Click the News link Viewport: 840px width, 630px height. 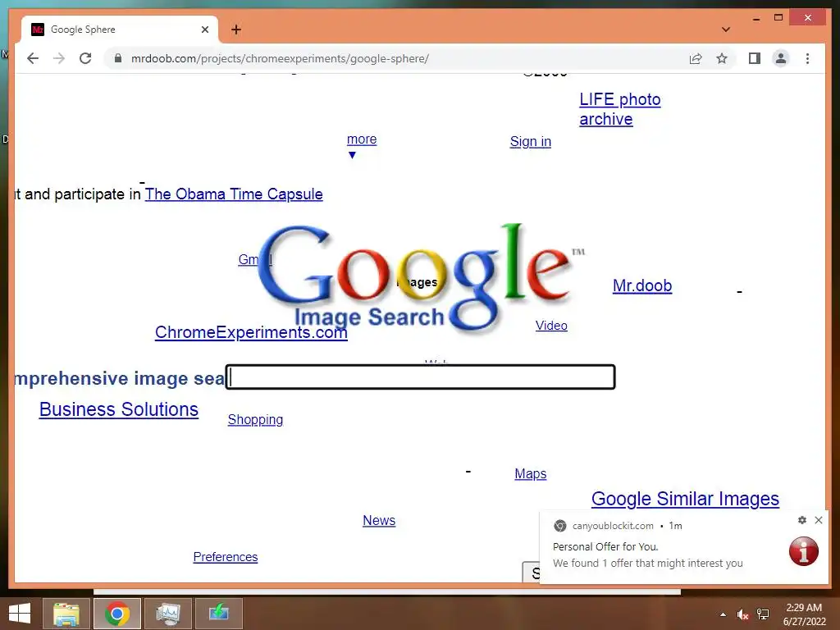point(379,520)
